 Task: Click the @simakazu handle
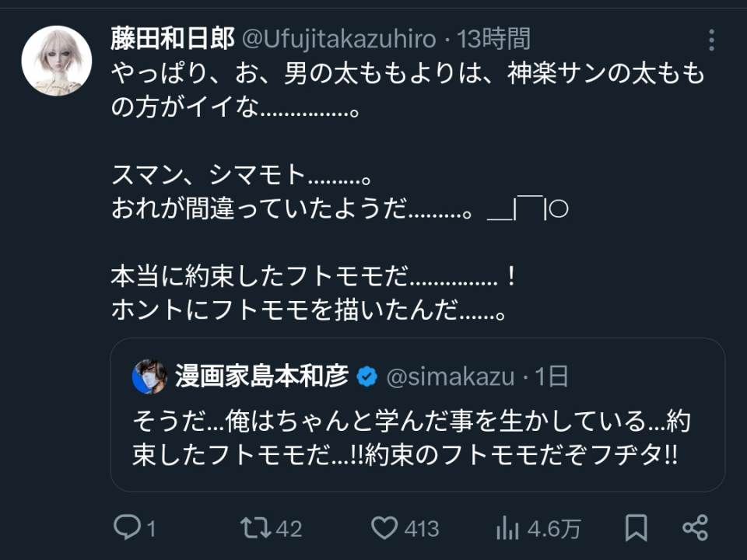pyautogui.click(x=451, y=377)
